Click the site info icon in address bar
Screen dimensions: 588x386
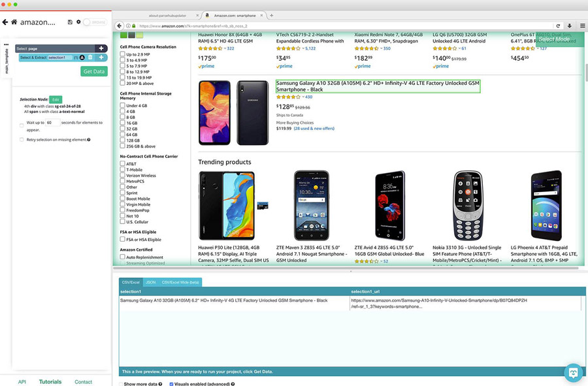[128, 26]
